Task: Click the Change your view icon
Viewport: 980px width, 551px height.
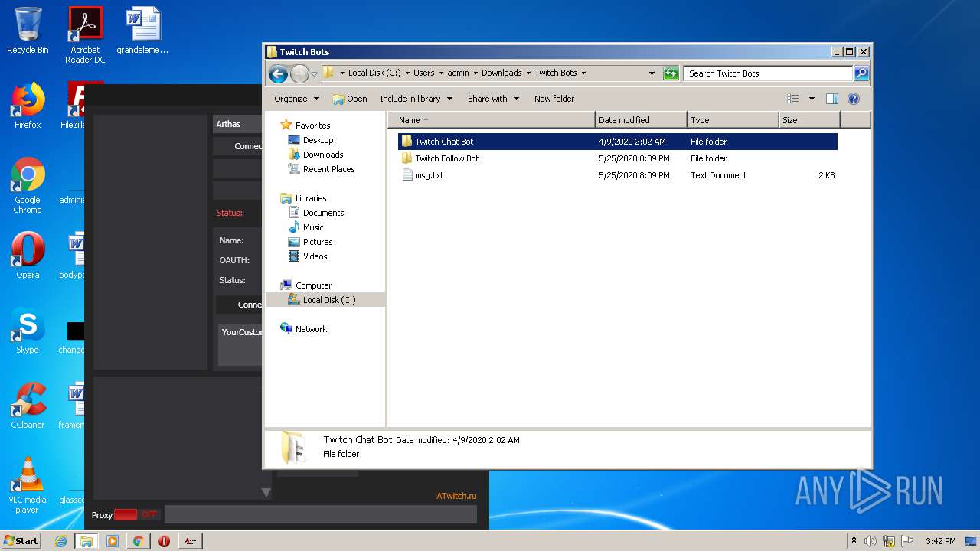Action: (793, 99)
